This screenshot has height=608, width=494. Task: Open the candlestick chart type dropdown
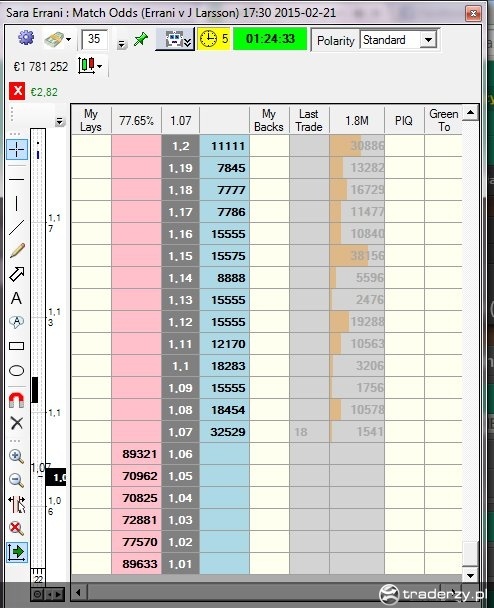(x=90, y=66)
